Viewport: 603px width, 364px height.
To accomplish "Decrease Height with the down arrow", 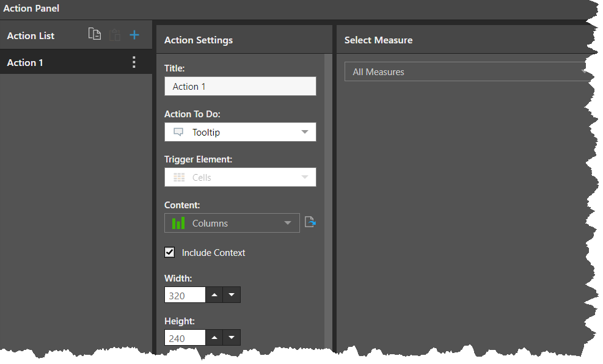I will pos(232,338).
